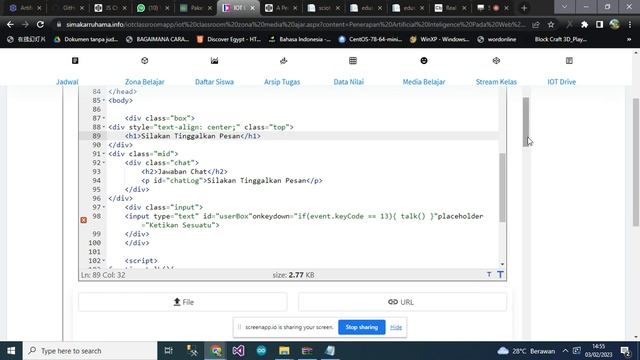640x360 pixels.
Task: Open Chrome extensions puzzle icon
Action: click(584, 24)
